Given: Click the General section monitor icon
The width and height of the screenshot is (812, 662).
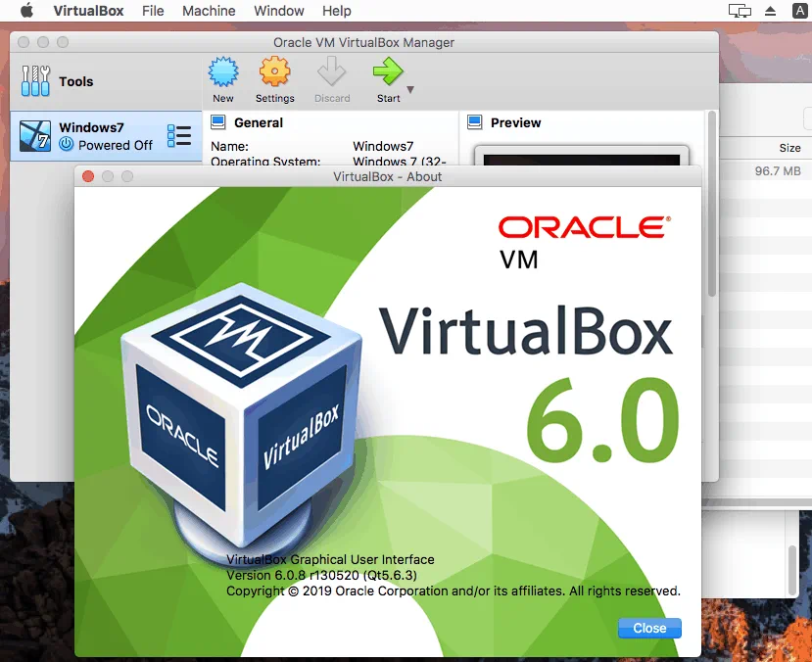Looking at the screenshot, I should click(217, 122).
